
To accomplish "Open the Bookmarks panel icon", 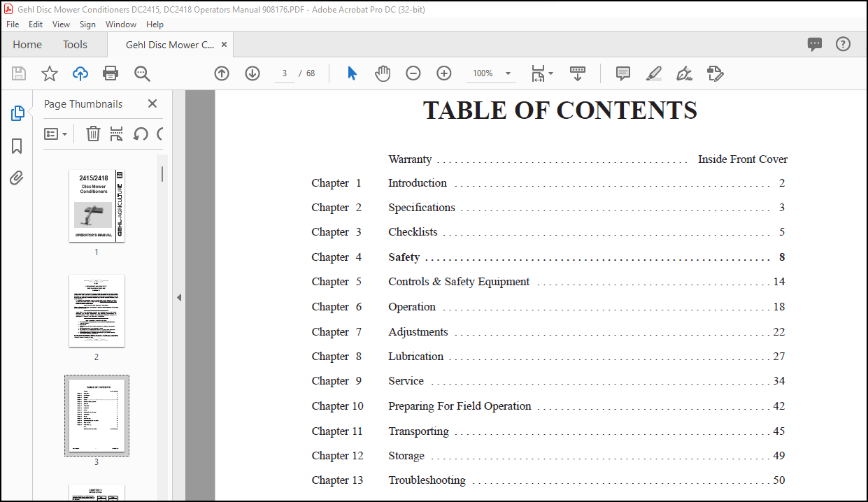I will coord(17,146).
